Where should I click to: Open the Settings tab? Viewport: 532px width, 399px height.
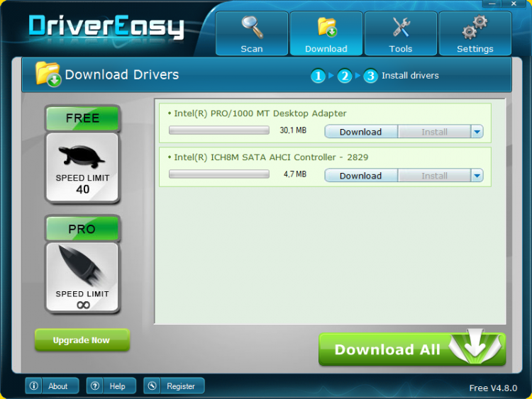coord(475,33)
